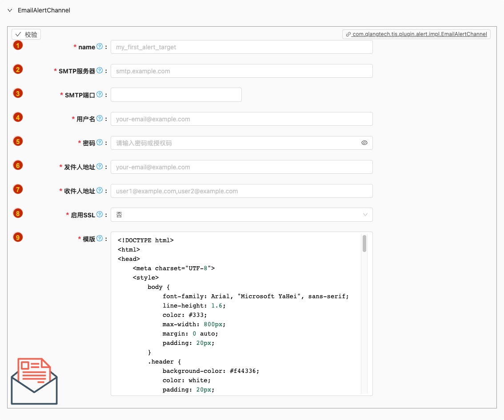Viewport: 504px width, 420px height.
Task: Click help icon beside SMTP服务器 label
Action: 100,71
